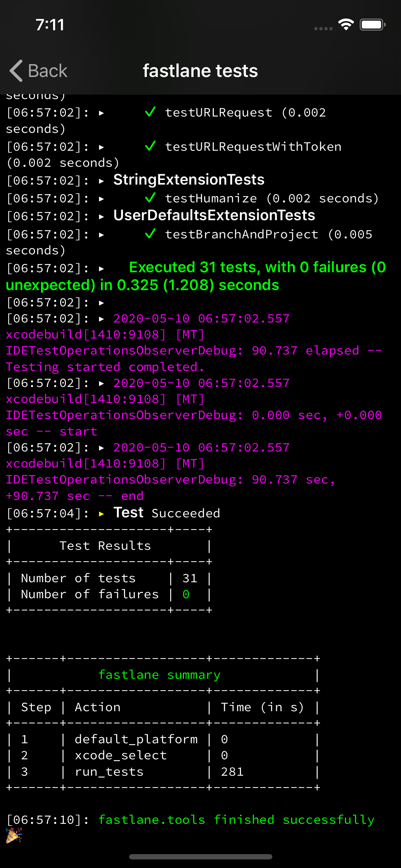This screenshot has height=868, width=401.
Task: Select the StringExtensionTests heading
Action: click(x=189, y=180)
